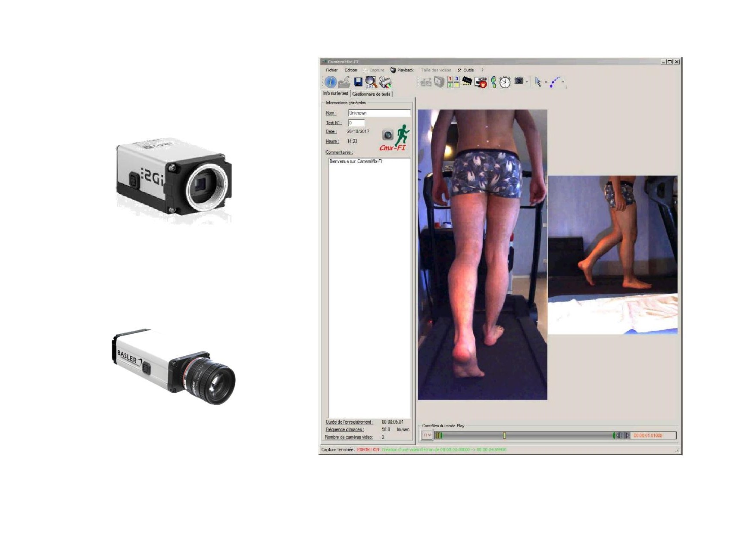The width and height of the screenshot is (756, 534).
Task: Open the Fichier menu
Action: click(331, 70)
